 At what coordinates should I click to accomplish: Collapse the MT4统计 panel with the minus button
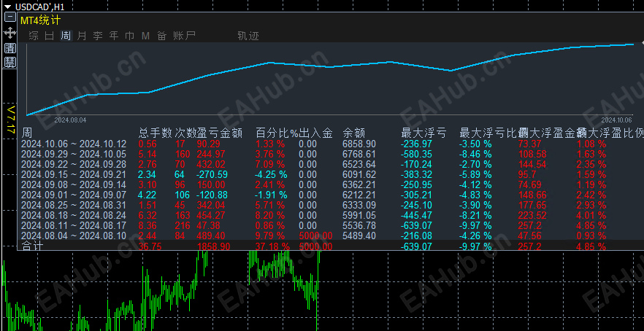10,17
